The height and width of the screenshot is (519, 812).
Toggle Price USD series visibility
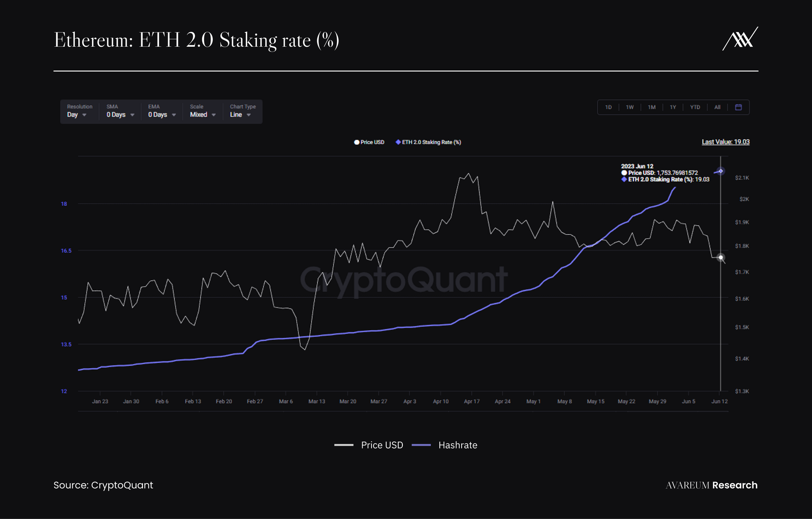tap(372, 142)
